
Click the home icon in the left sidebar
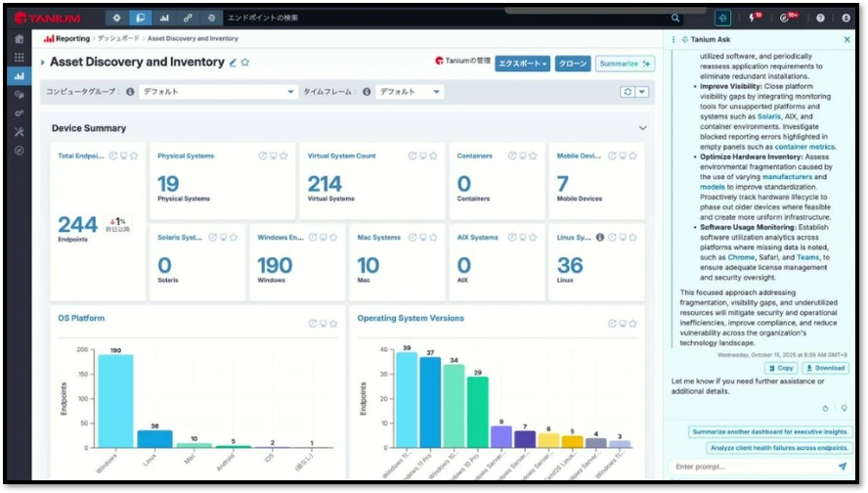[x=19, y=39]
